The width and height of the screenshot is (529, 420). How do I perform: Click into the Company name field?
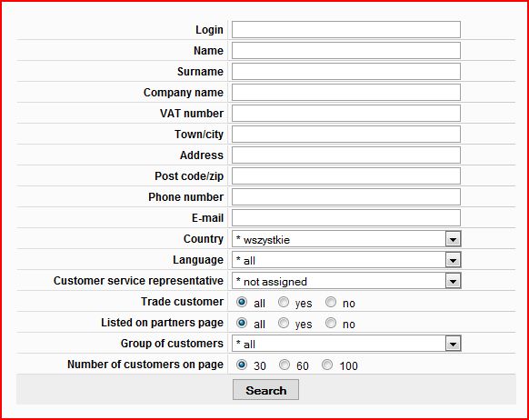point(345,93)
